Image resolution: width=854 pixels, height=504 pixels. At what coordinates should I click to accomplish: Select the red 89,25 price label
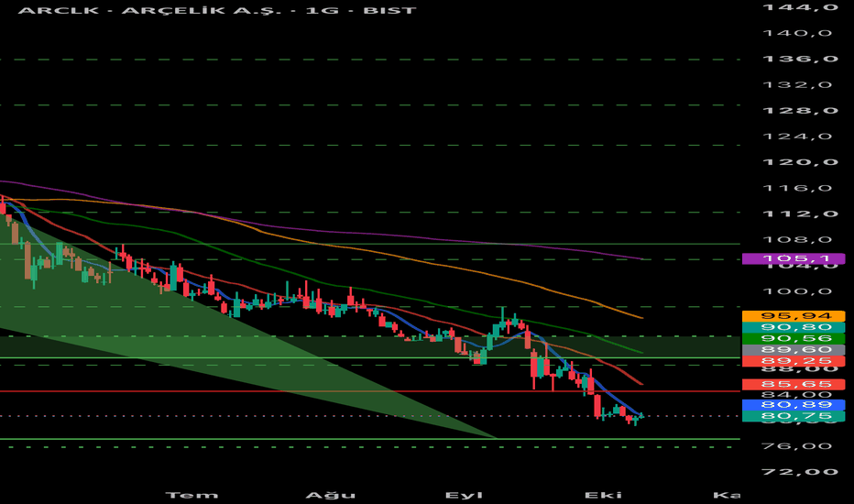(794, 361)
